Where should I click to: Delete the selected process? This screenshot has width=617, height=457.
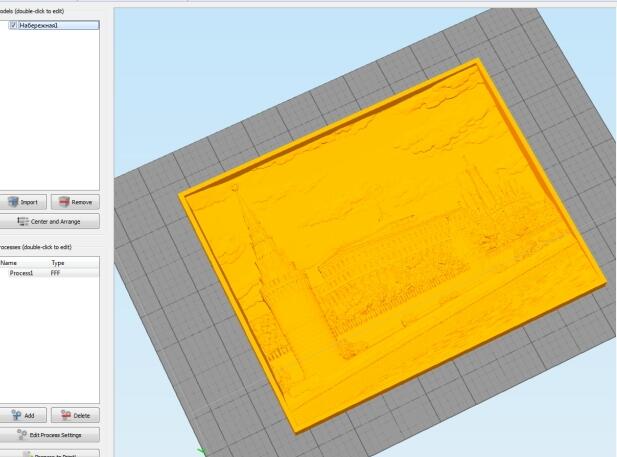(x=75, y=415)
